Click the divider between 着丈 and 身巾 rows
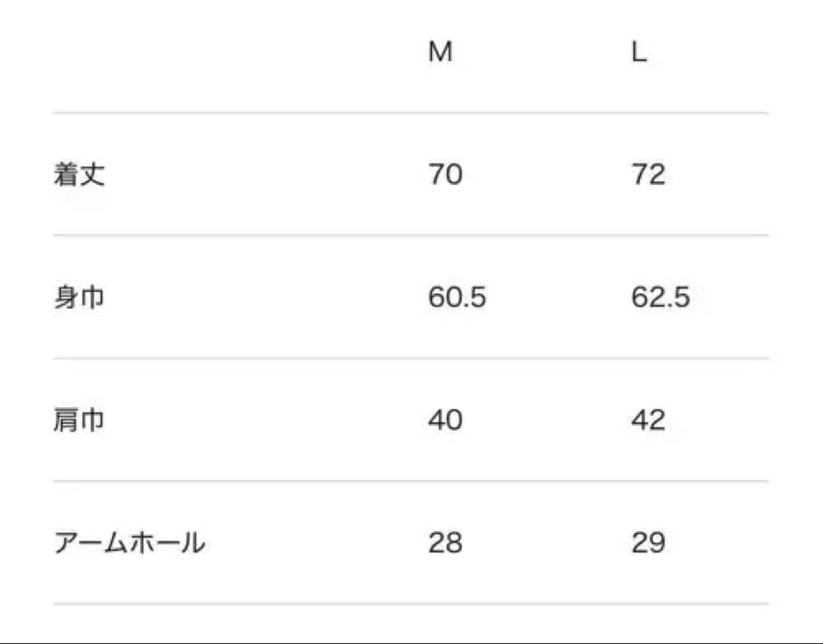The height and width of the screenshot is (644, 823). (410, 235)
